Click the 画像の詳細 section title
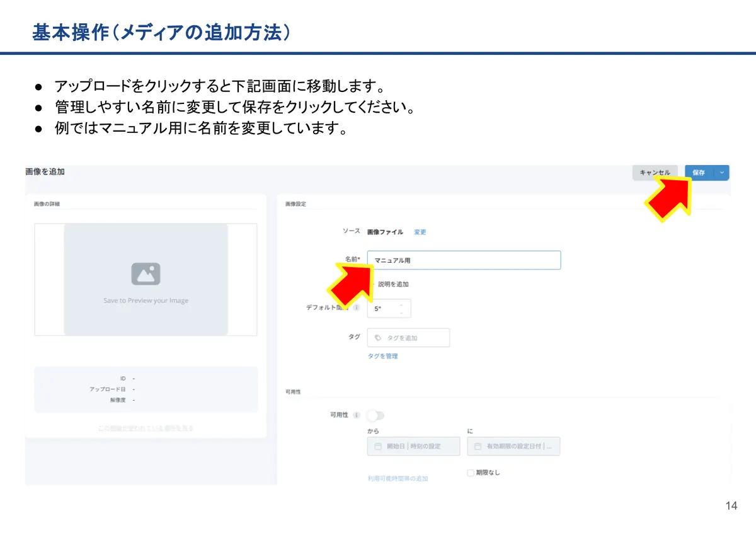This screenshot has width=756, height=535. click(x=47, y=204)
